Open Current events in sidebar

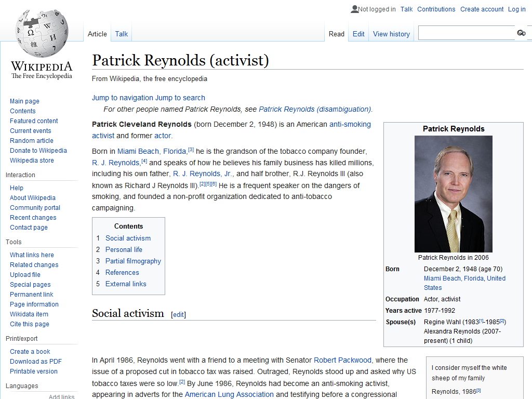30,130
